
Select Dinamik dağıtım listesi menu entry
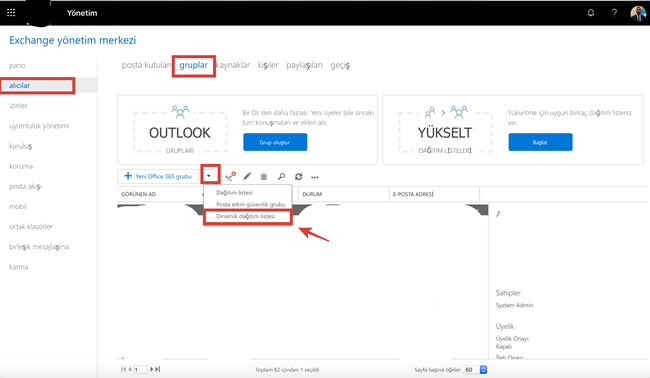[x=245, y=216]
